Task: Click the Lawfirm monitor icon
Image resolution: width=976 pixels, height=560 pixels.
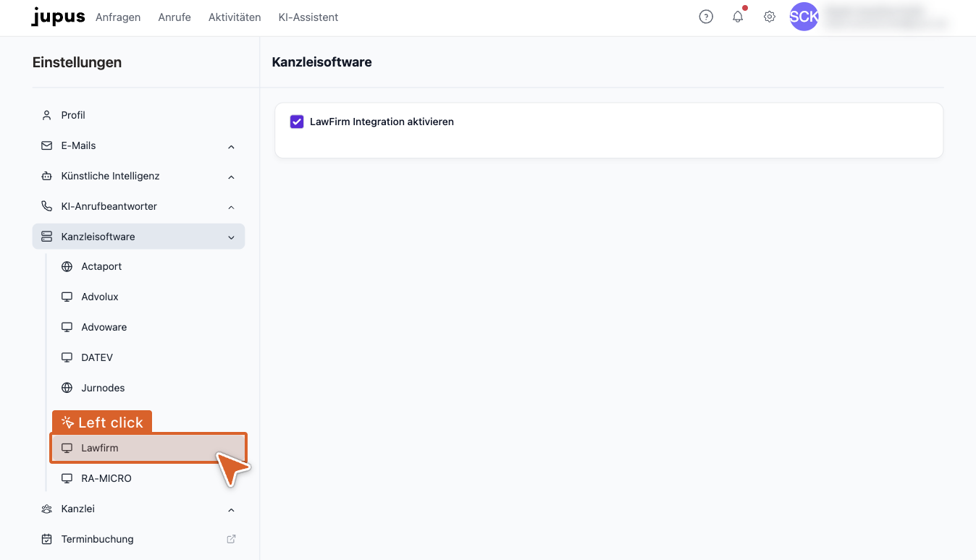Action: pyautogui.click(x=67, y=448)
